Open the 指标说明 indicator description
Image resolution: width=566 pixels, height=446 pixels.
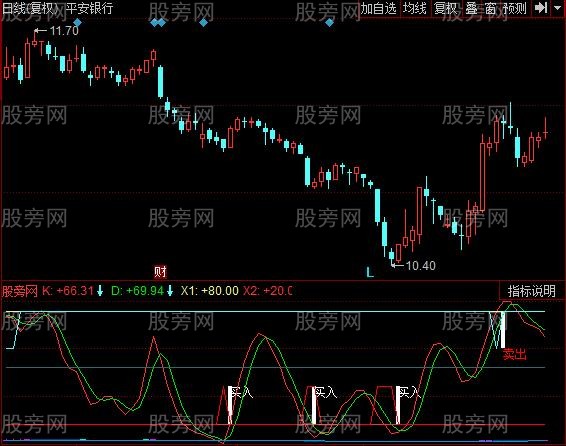(x=531, y=290)
